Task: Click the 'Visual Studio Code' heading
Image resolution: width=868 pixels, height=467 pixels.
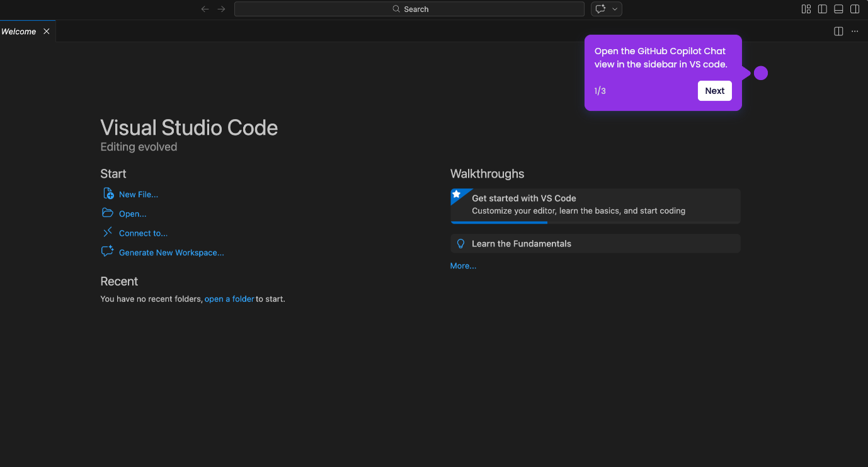Action: (x=189, y=128)
